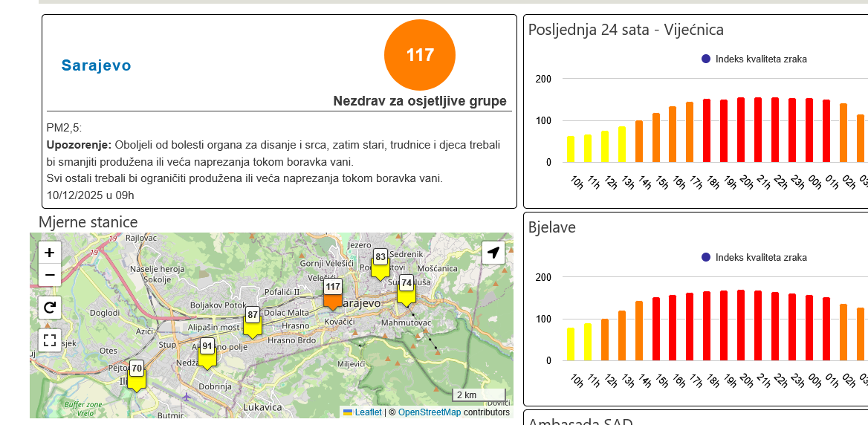868x425 pixels.
Task: Select the orange 117 station marker
Action: [x=332, y=294]
